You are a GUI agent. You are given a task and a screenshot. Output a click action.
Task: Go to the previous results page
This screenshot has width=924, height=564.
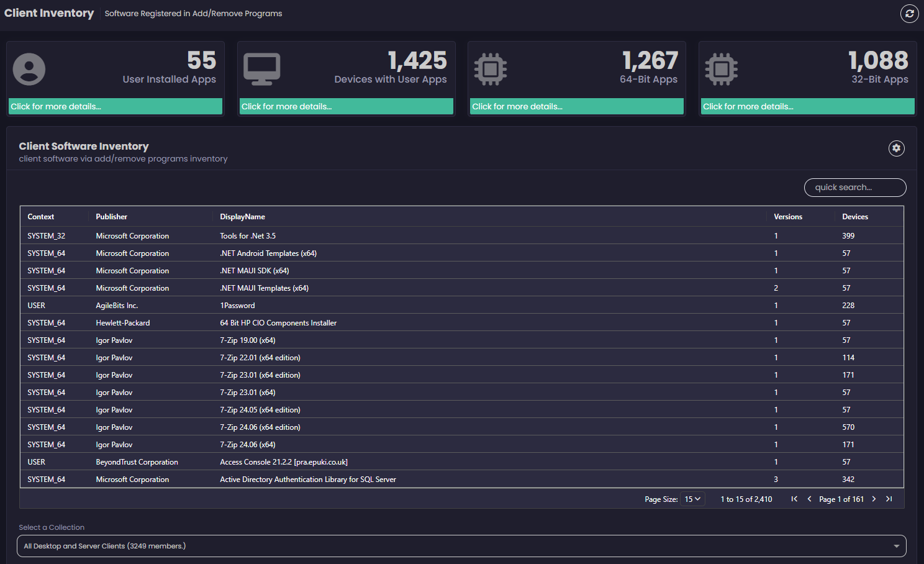pyautogui.click(x=809, y=499)
